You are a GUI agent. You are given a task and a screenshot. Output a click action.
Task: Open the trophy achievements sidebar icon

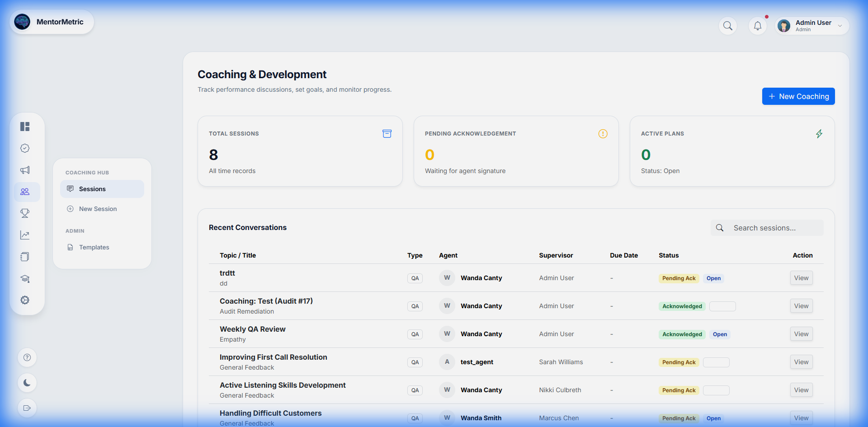tap(25, 213)
